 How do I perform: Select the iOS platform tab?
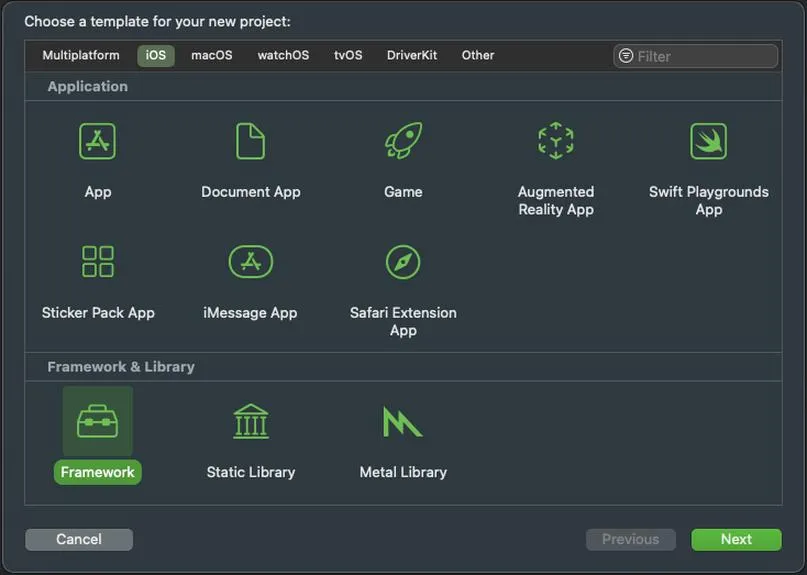(155, 55)
